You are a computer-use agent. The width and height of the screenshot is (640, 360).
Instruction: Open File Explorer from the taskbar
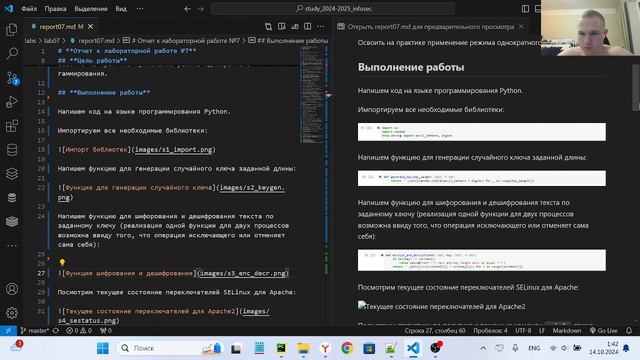coord(303,348)
